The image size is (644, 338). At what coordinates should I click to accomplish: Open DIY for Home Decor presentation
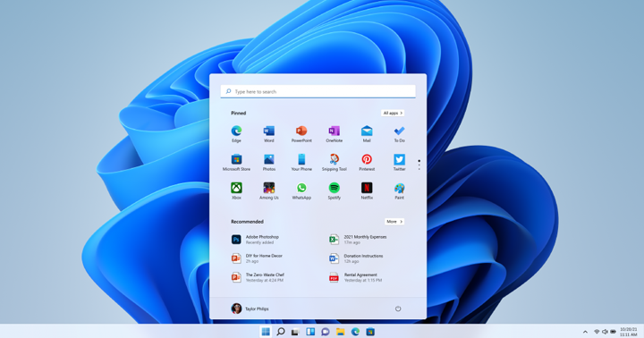(x=257, y=258)
